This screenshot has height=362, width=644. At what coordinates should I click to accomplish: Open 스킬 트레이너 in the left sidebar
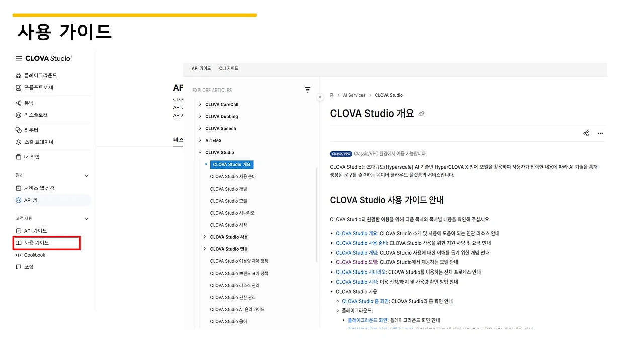[x=34, y=142]
